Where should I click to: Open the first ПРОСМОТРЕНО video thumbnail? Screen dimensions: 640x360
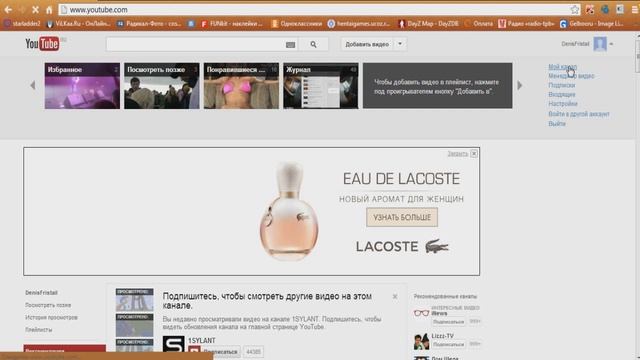[134, 300]
